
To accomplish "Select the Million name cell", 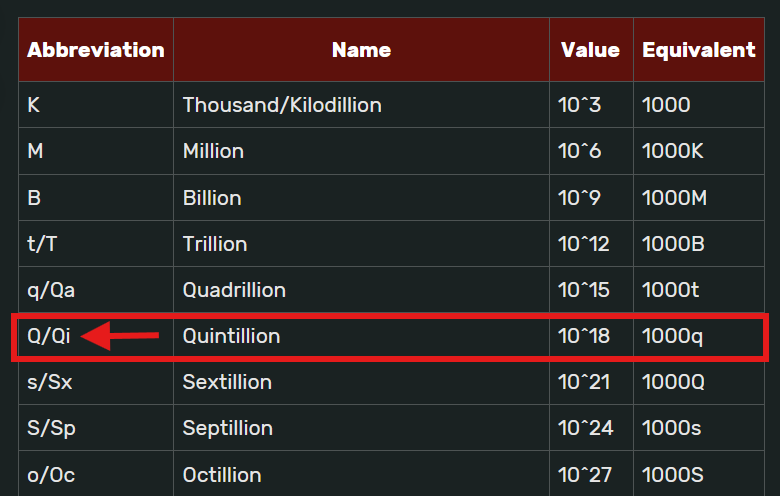I will [x=214, y=151].
